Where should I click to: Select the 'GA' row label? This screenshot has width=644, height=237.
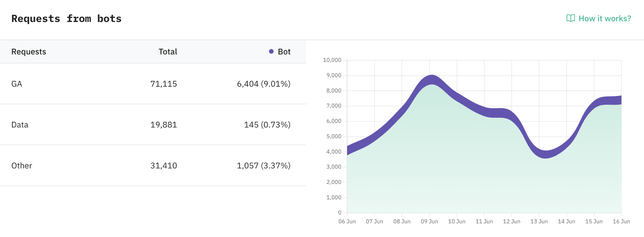click(x=17, y=84)
